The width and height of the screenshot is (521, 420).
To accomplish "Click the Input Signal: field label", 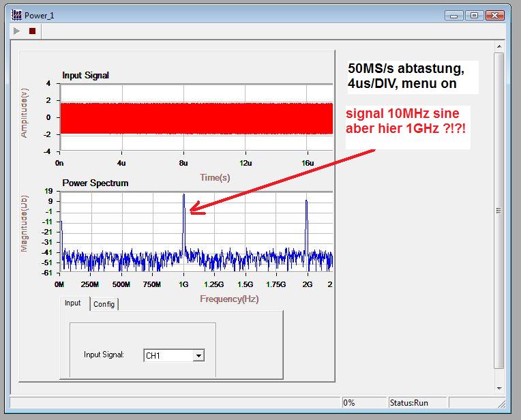I will 104,355.
